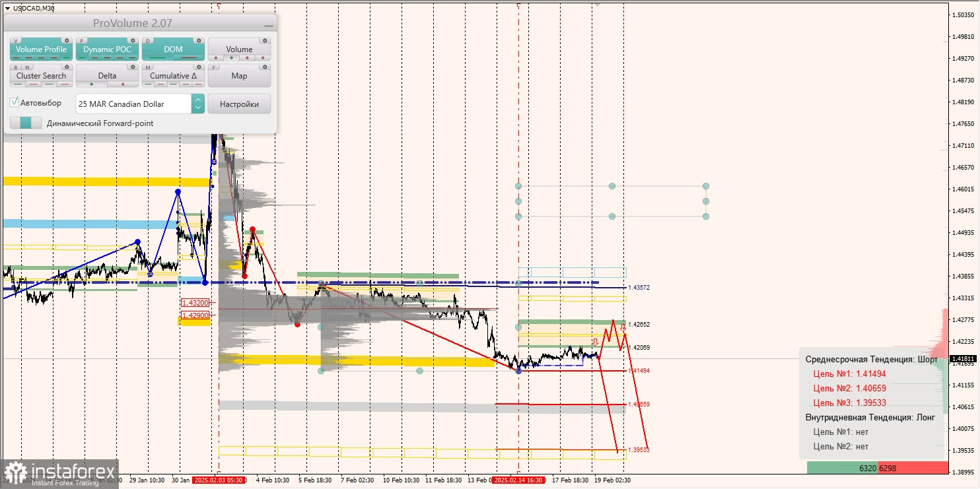980x489 pixels.
Task: Click the 1.43200 price label
Action: (195, 302)
